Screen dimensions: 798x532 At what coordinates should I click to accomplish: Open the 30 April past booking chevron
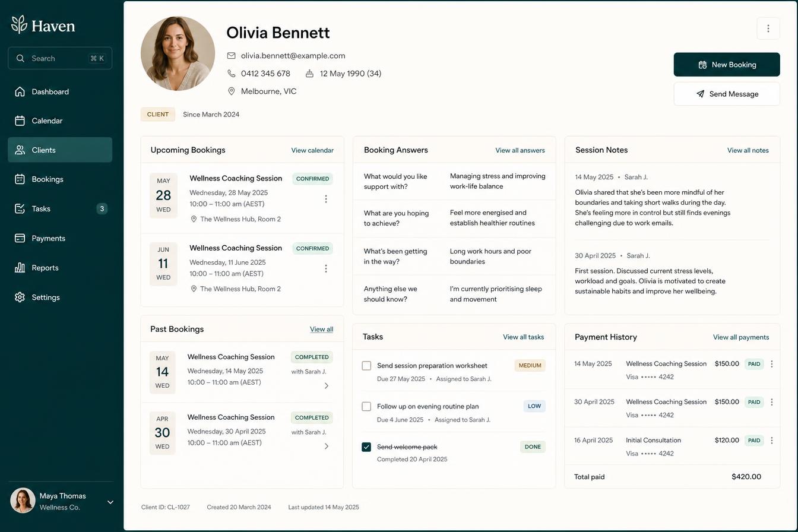click(327, 446)
